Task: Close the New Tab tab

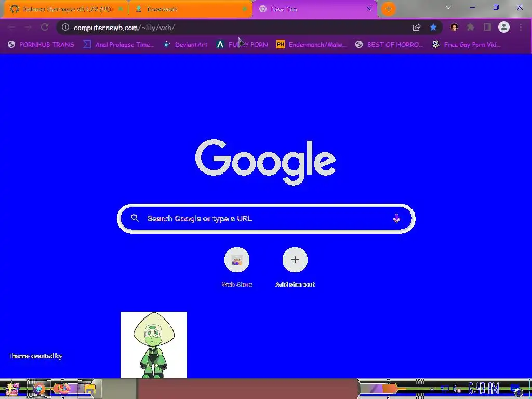Action: 369,9
